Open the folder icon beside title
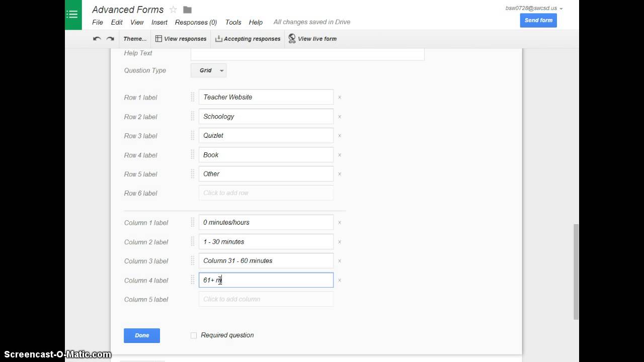This screenshot has width=644, height=362. (188, 10)
